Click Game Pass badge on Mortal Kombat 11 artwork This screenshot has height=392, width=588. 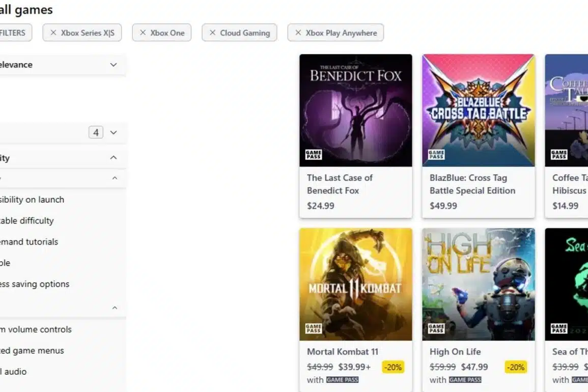(314, 328)
